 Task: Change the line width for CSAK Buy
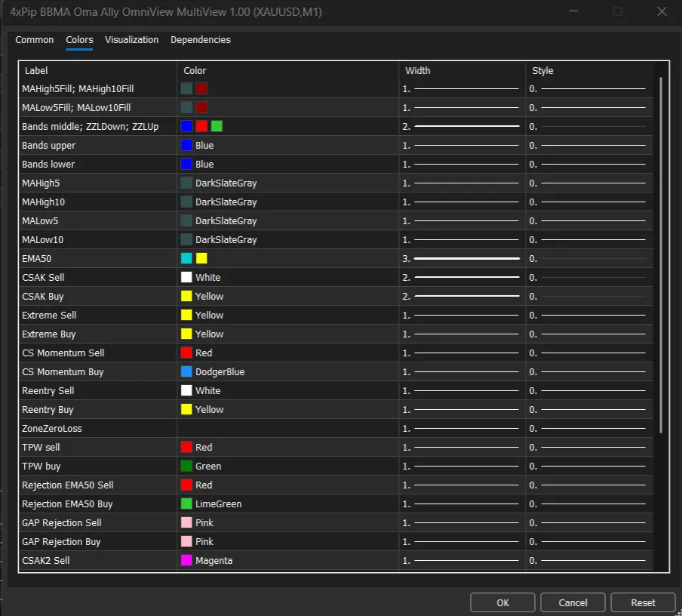tap(462, 297)
